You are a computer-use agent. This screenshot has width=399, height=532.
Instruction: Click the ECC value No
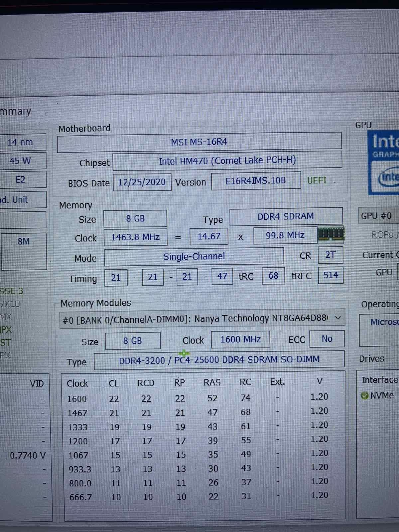click(327, 339)
